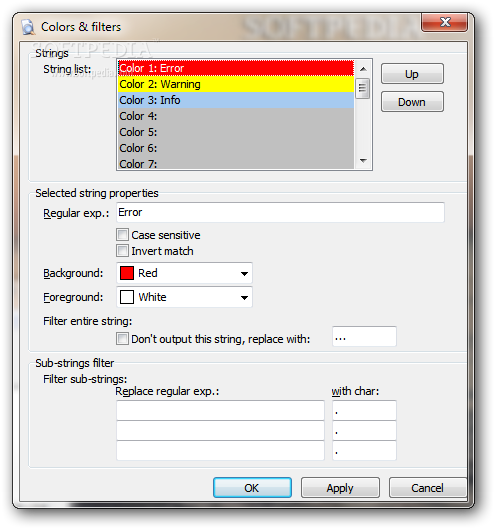This screenshot has height=529, width=495.
Task: Click the Colors & filters window icon
Action: (28, 27)
